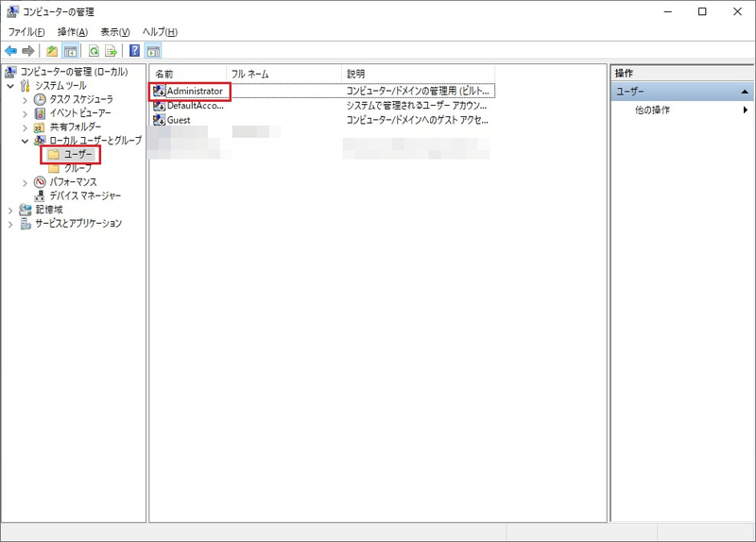Collapse the ユーザー section in 操作 pane
Image resolution: width=756 pixels, height=542 pixels.
[745, 92]
